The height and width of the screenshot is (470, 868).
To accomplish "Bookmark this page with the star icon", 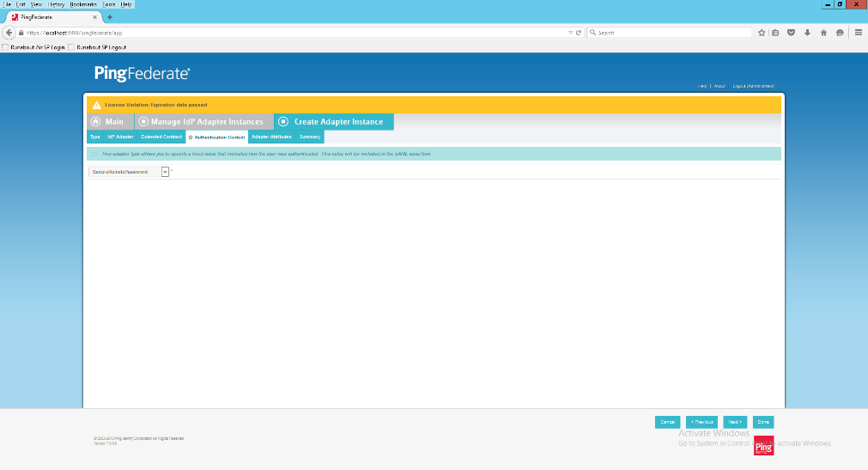I will coord(762,33).
